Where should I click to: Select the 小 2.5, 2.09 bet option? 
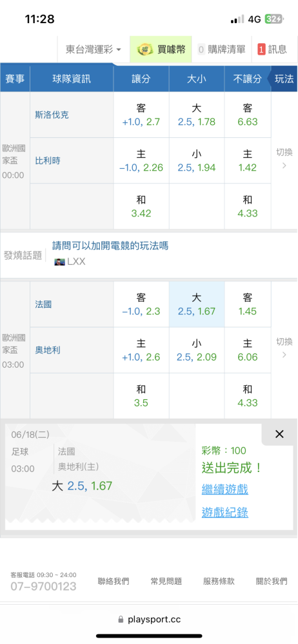(197, 350)
